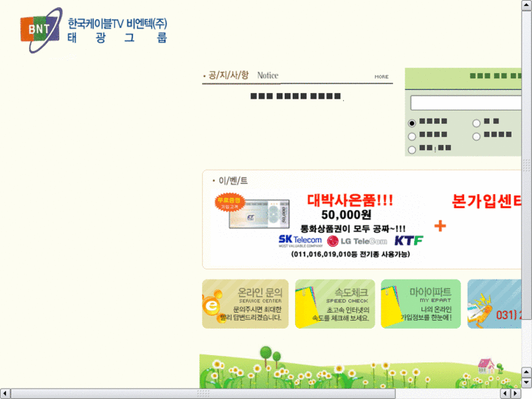Focus the search text input field
The image size is (532, 399).
click(x=465, y=102)
